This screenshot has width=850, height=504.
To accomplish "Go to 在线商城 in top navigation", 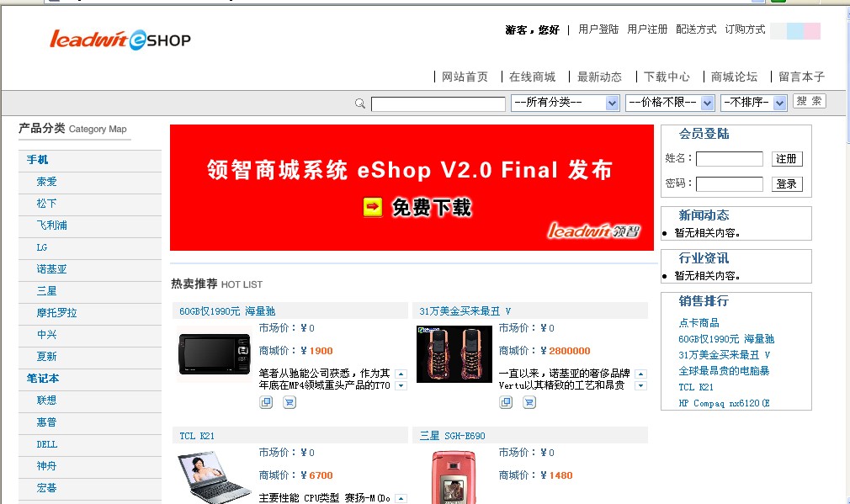I will [533, 77].
